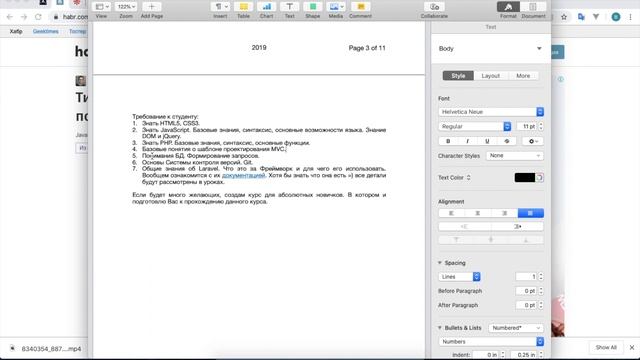Click the line spacing value field
The height and width of the screenshot is (360, 640).
[526, 277]
